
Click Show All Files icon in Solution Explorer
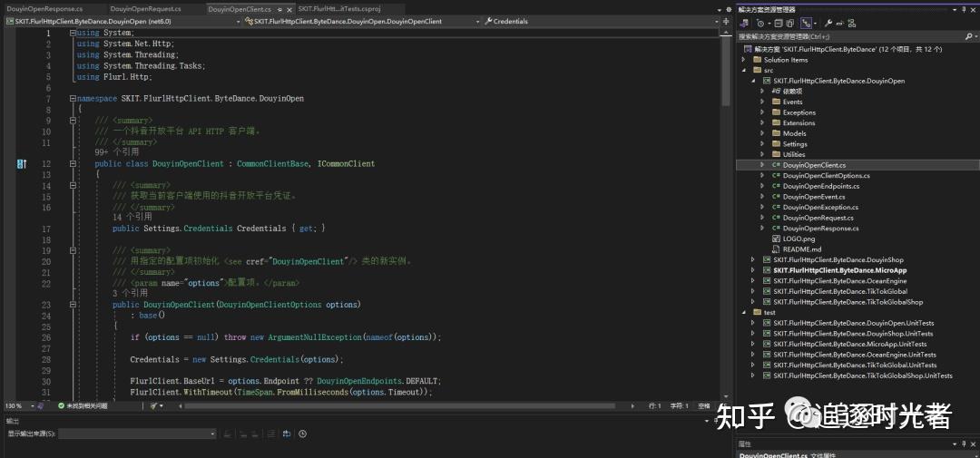click(790, 23)
